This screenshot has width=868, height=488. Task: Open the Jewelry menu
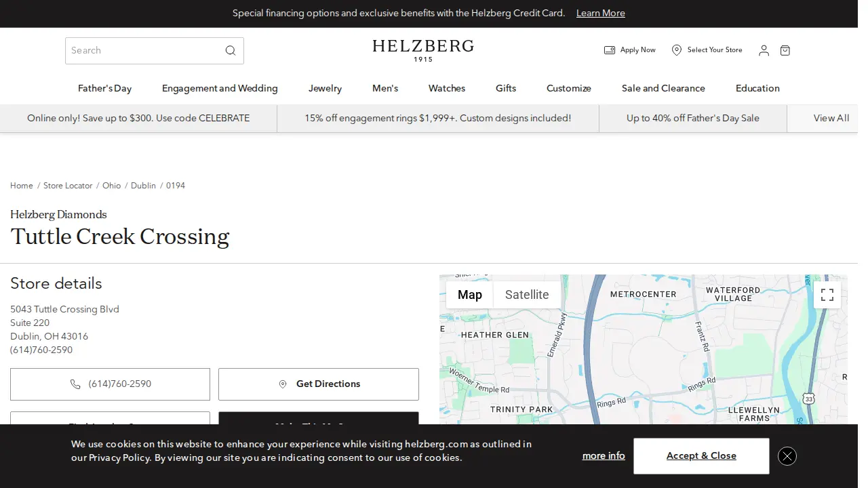(x=325, y=88)
